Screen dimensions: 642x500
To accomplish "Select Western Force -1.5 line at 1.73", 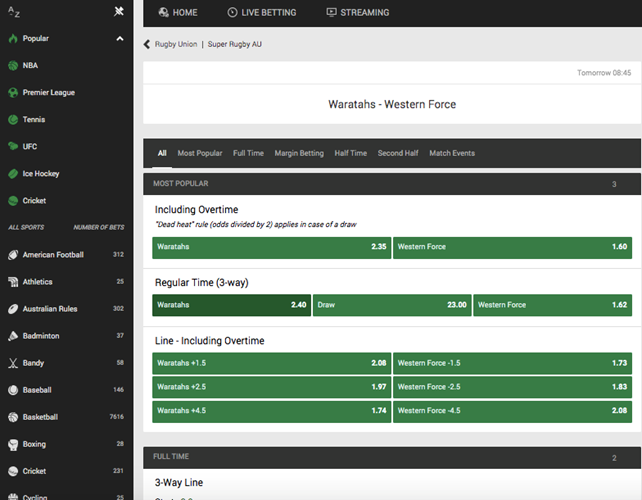I will coord(512,363).
